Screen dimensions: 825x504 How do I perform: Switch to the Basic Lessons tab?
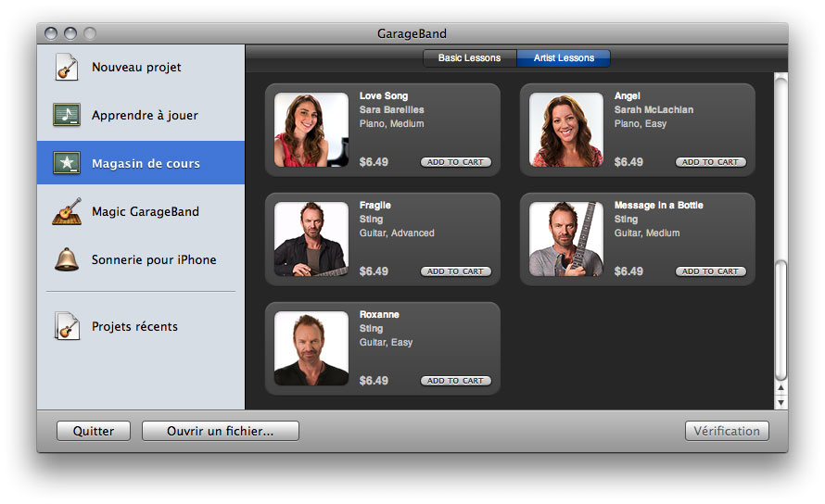(470, 57)
